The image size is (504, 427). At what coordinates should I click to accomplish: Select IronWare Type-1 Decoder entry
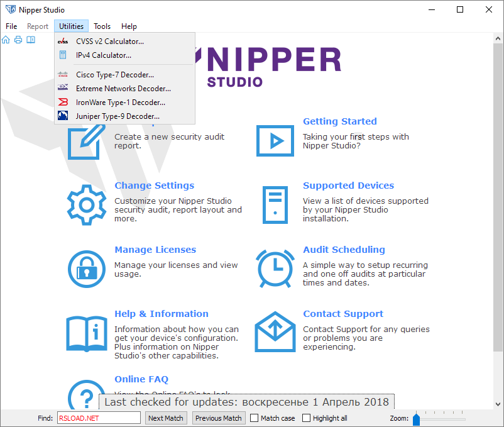pyautogui.click(x=124, y=103)
